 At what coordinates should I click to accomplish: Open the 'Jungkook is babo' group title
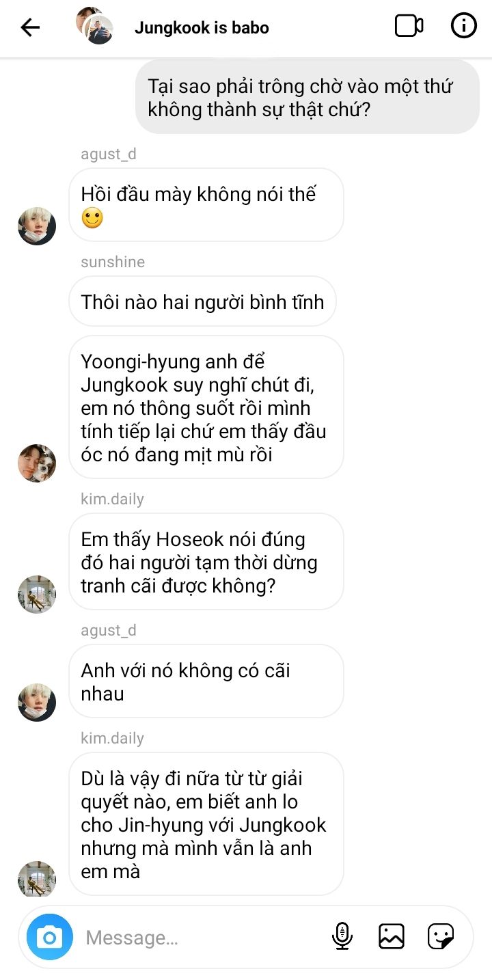(202, 28)
